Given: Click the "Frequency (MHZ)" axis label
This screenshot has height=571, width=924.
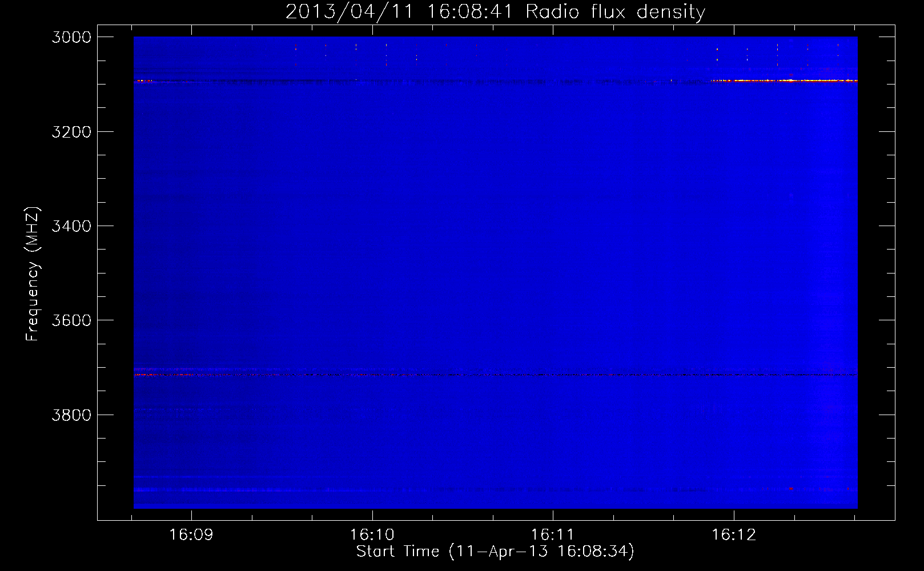Looking at the screenshot, I should [x=33, y=274].
